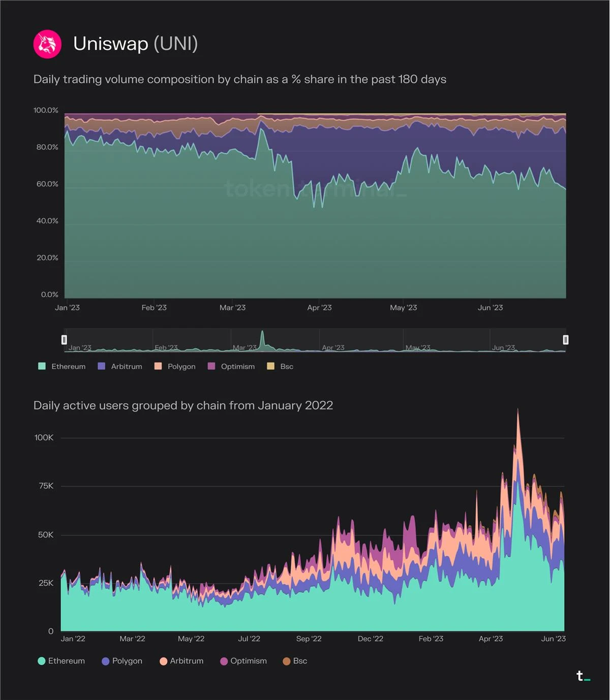Click the Token Terminal logo icon
The width and height of the screenshot is (610, 700).
[x=583, y=676]
